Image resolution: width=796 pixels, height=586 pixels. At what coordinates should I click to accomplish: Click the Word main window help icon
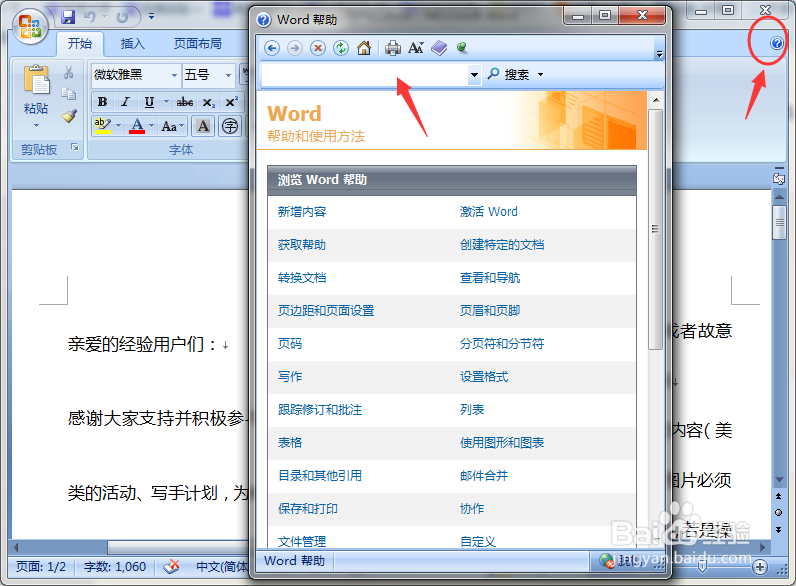(x=777, y=43)
